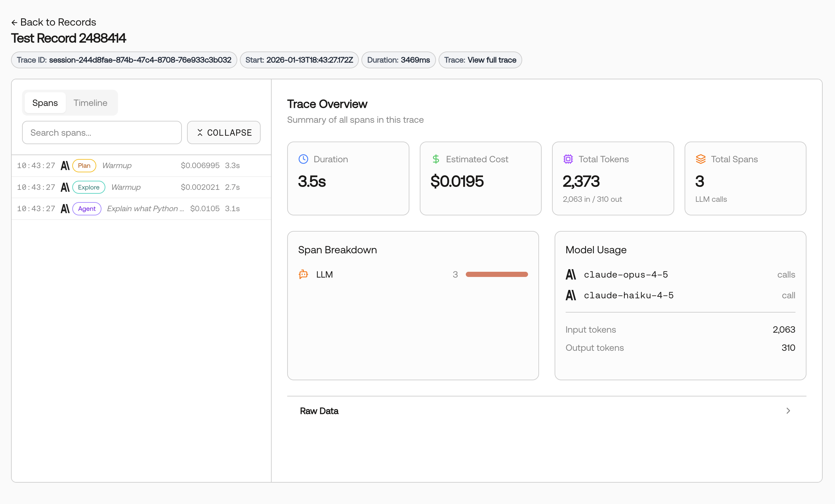This screenshot has height=504, width=835.
Task: Click the $0.0195 estimated cost value
Action: point(457,181)
